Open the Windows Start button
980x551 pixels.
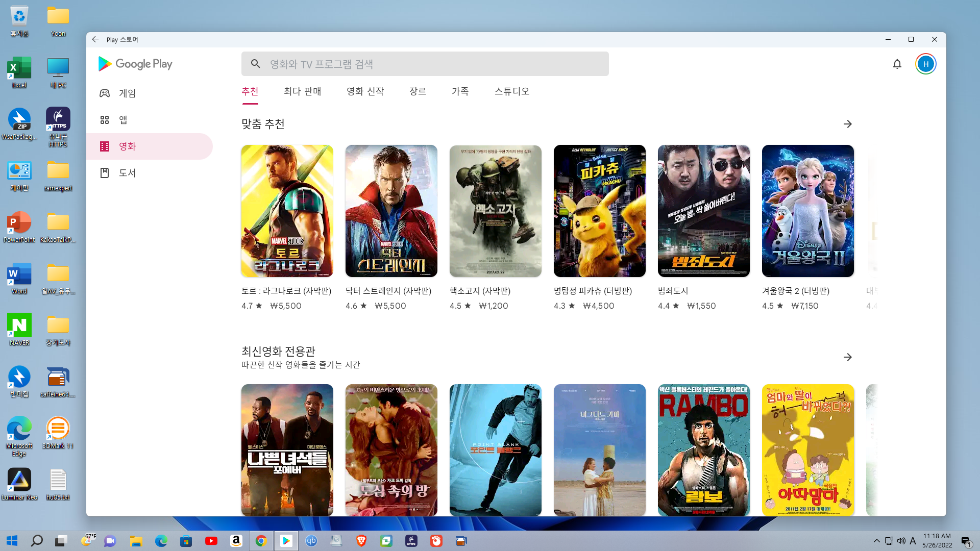pyautogui.click(x=12, y=541)
